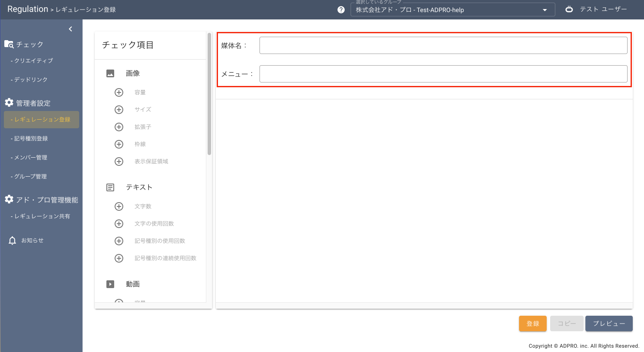Image resolution: width=644 pixels, height=352 pixels.
Task: Click the プレビュー button
Action: (609, 323)
